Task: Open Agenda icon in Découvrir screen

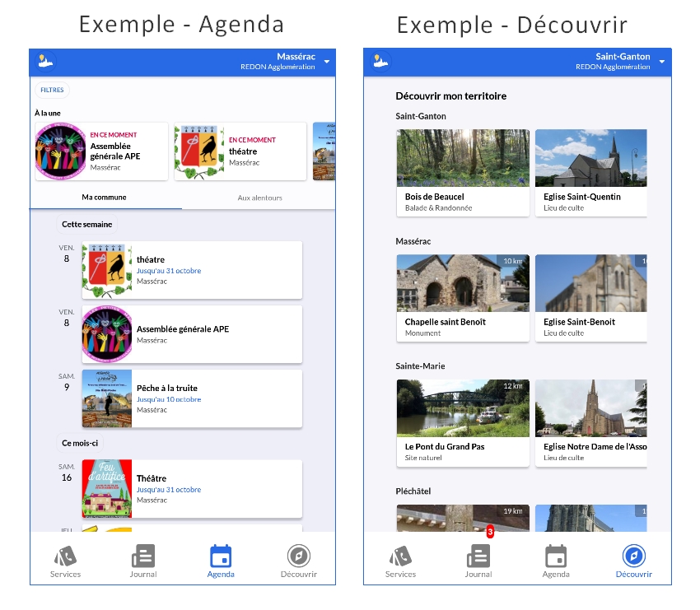Action: click(556, 556)
